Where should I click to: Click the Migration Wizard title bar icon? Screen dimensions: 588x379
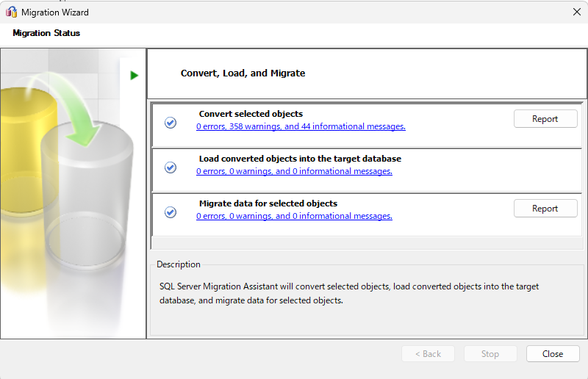point(11,12)
